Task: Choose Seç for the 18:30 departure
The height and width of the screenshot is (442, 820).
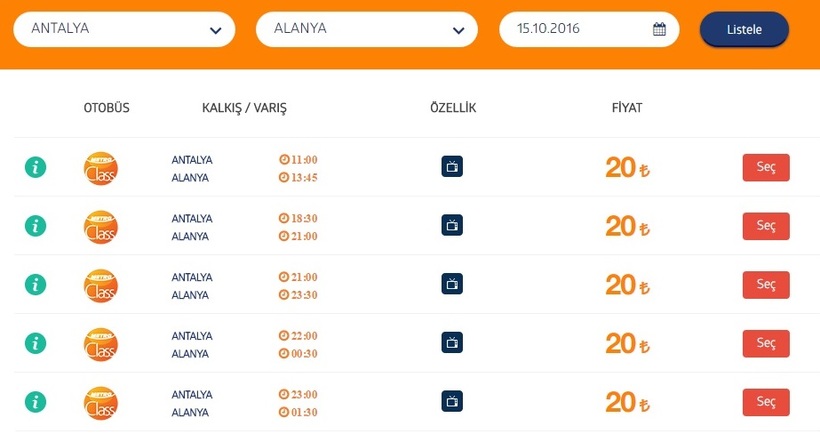Action: click(x=766, y=226)
